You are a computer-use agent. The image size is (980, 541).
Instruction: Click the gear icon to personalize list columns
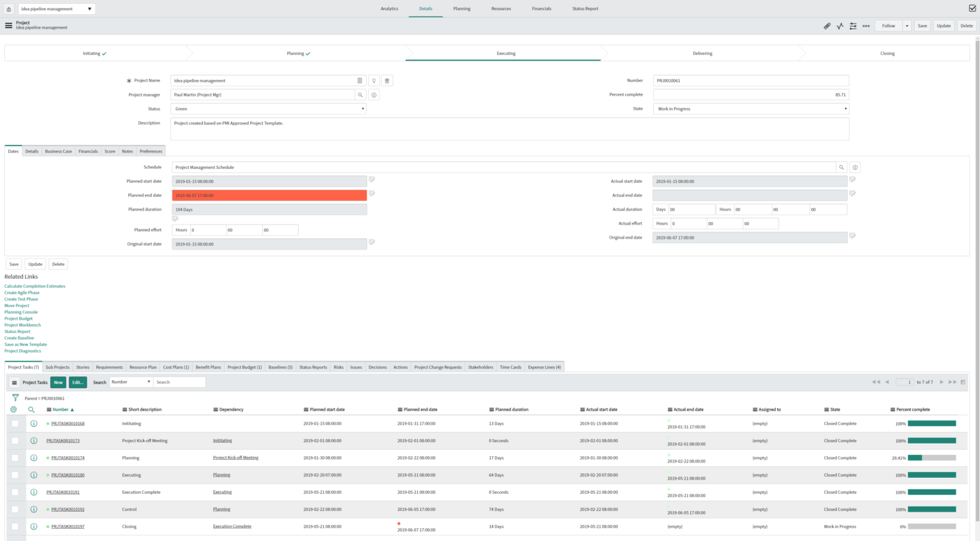pos(13,409)
